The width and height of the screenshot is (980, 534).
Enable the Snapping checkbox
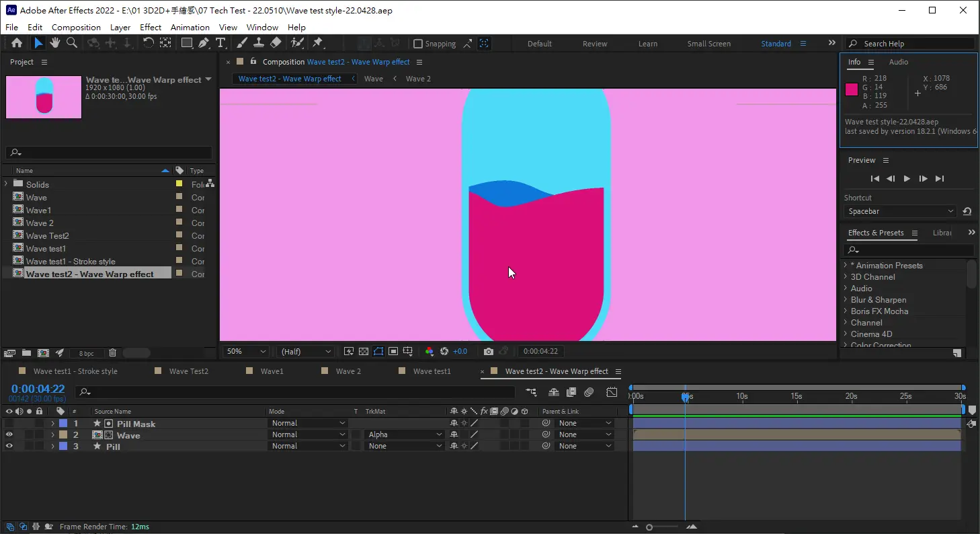pos(418,44)
